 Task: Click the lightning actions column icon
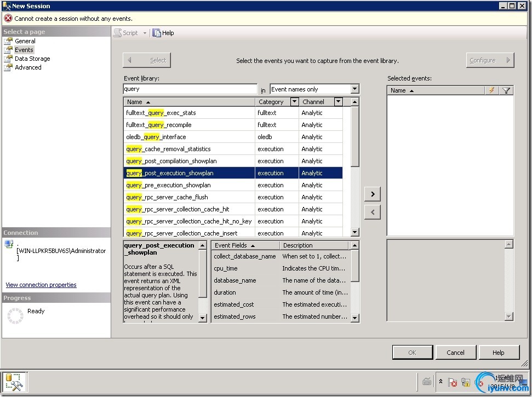coord(491,90)
